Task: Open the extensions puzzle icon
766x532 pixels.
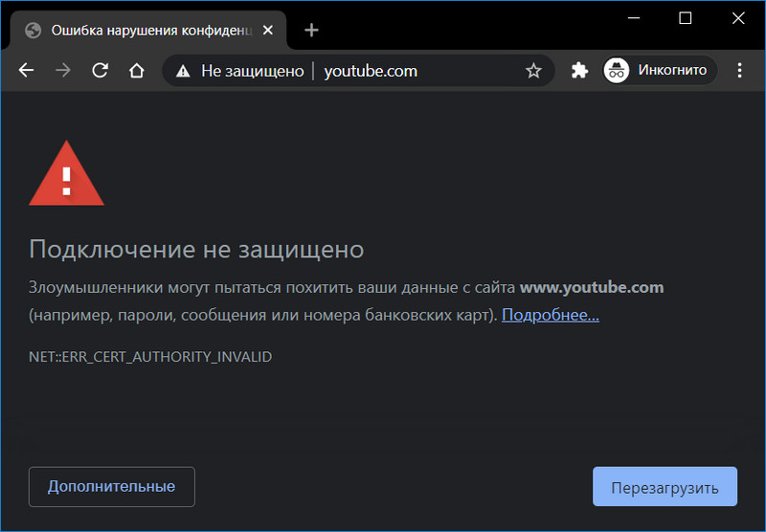Action: (x=579, y=71)
